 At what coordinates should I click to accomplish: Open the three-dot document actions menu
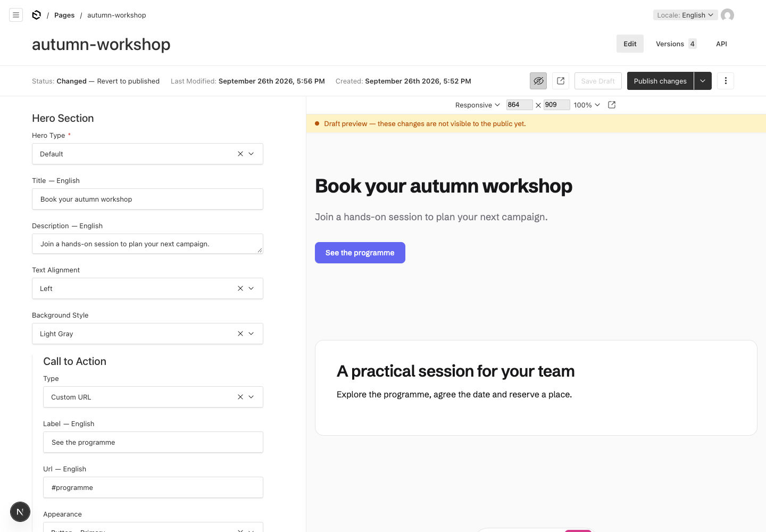(x=726, y=81)
